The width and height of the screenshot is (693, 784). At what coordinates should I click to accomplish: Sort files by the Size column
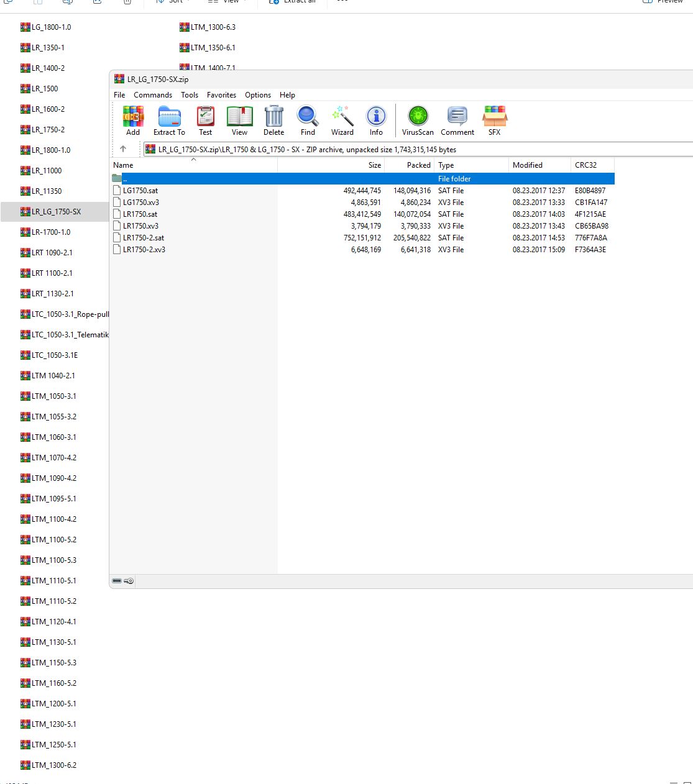[x=331, y=165]
